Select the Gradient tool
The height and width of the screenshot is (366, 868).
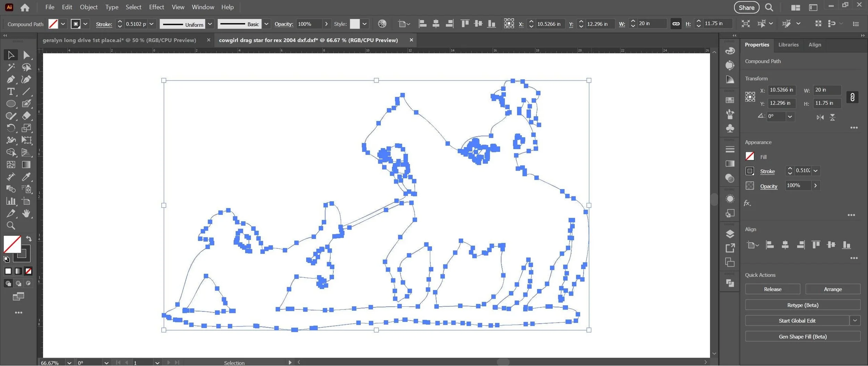[26, 164]
